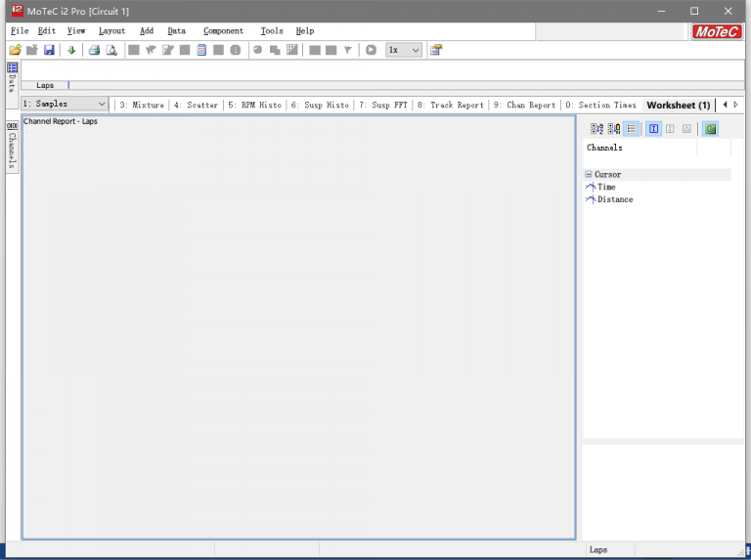The width and height of the screenshot is (751, 560).
Task: Toggle the blue cursor value button
Action: click(x=654, y=129)
